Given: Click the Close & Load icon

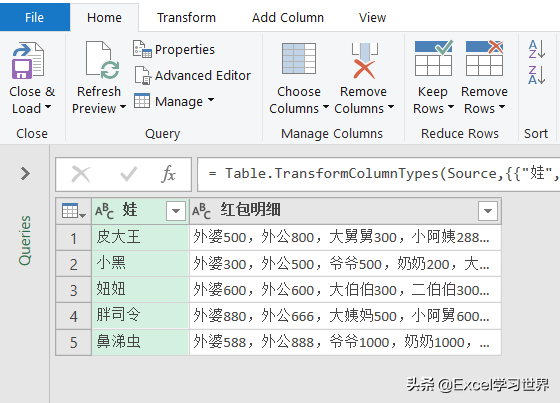Looking at the screenshot, I should coord(28,61).
